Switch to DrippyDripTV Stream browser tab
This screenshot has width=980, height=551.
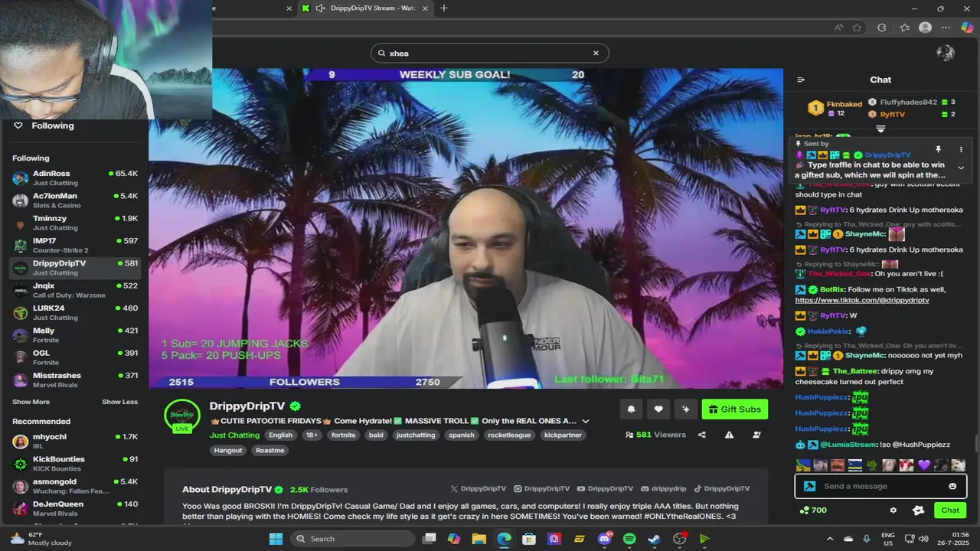[x=365, y=8]
